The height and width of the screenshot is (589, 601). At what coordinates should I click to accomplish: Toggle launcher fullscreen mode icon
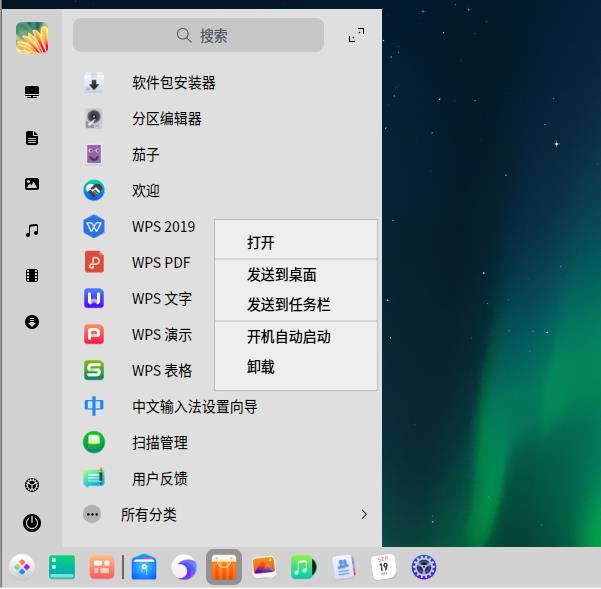click(x=356, y=35)
